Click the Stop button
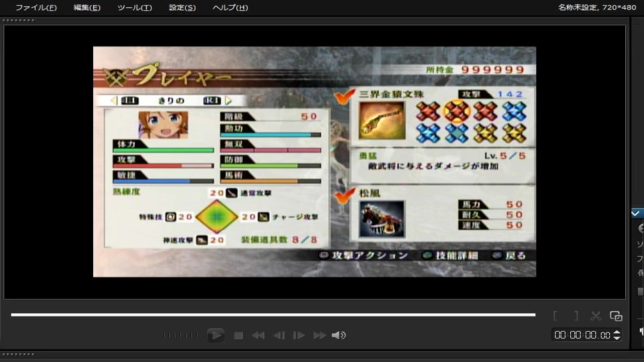This screenshot has width=644, height=362. tap(238, 336)
